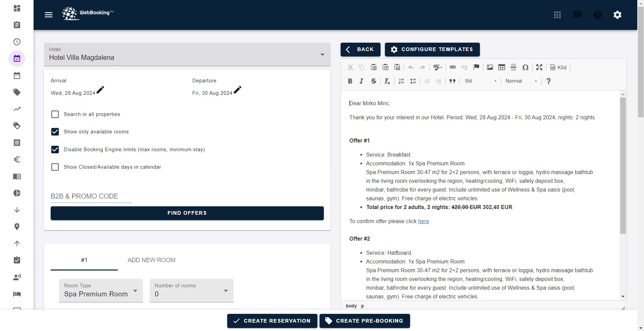This screenshot has height=331, width=644.
Task: Toggle Show Closed/Available days in calendar
Action: pyautogui.click(x=55, y=167)
